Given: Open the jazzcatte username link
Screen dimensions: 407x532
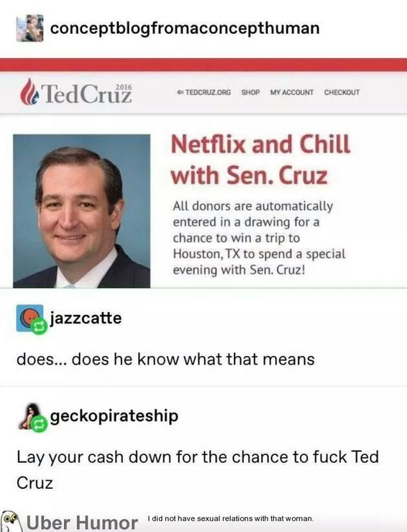Looking at the screenshot, I should 86,318.
